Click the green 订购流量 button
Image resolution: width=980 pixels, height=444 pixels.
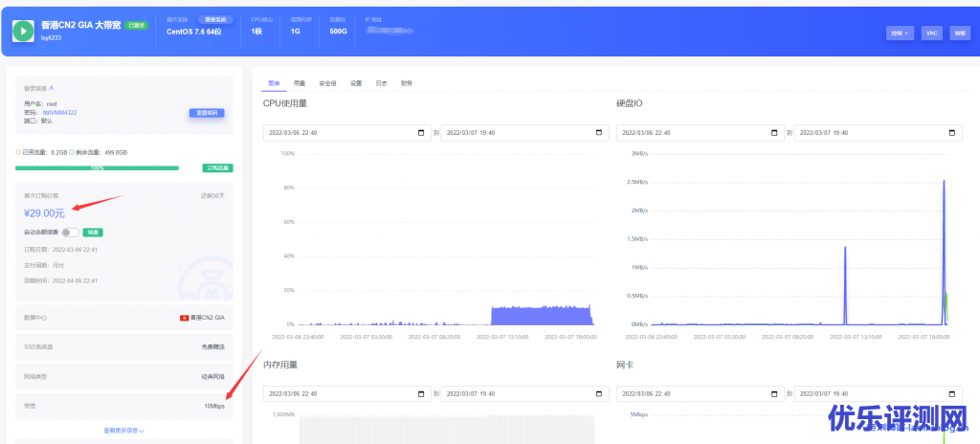218,167
